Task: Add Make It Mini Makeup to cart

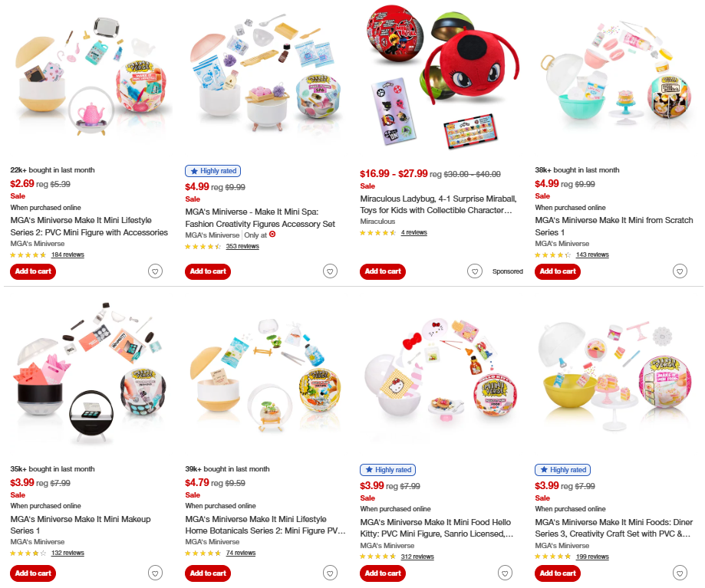Action: [x=33, y=573]
